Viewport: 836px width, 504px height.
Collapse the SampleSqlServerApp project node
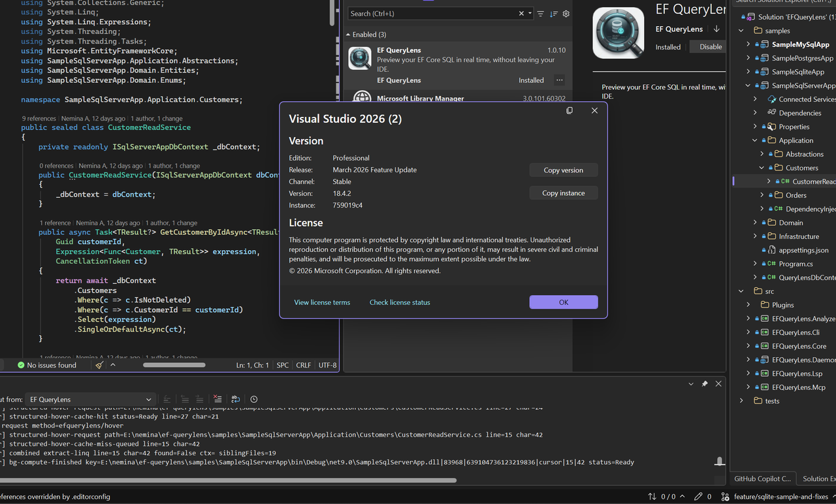point(748,86)
